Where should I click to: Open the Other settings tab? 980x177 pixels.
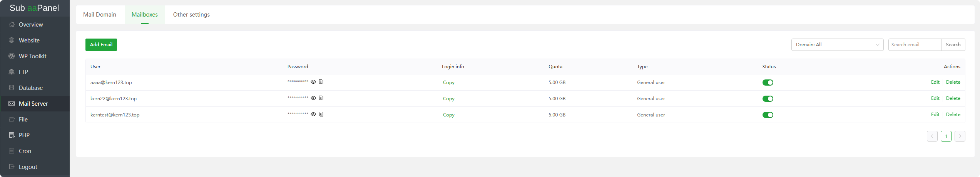(x=191, y=15)
